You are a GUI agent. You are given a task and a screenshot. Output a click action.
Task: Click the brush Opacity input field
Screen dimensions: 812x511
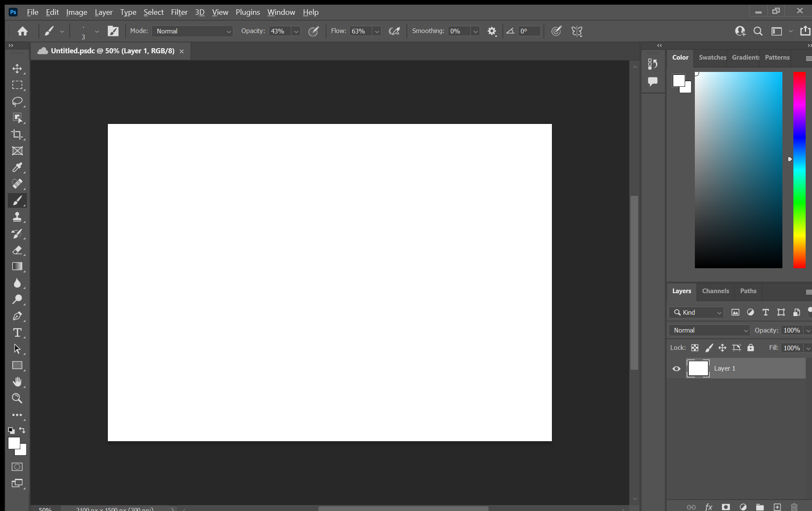click(x=279, y=31)
